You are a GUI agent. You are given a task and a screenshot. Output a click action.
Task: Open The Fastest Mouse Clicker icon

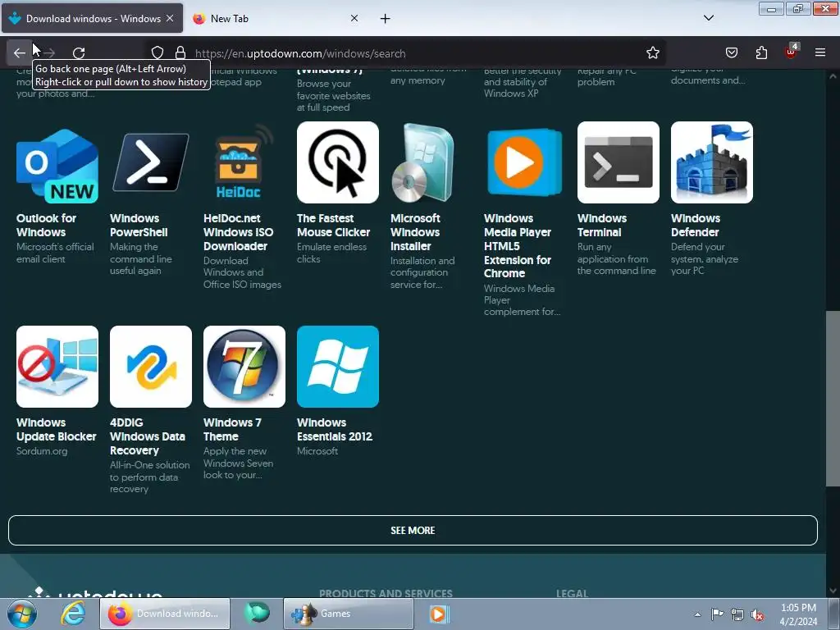tap(337, 162)
